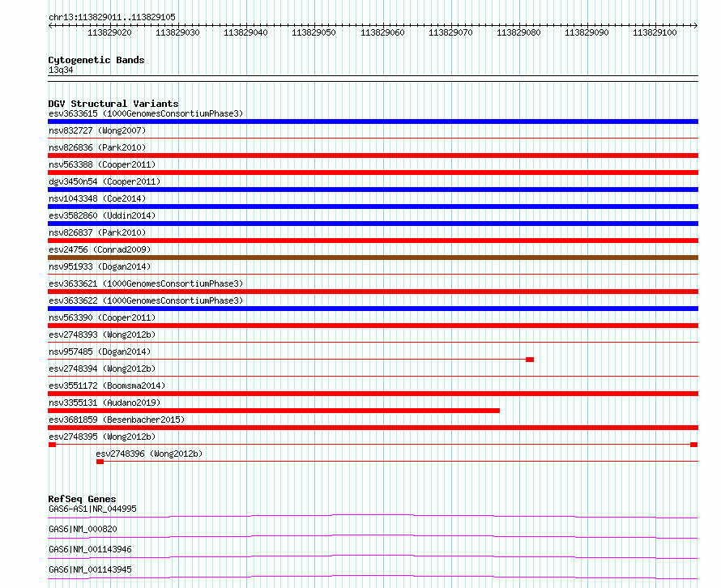Click the red bar under nsv826836
Image resolution: width=721 pixels, height=588 pixels.
(373, 156)
